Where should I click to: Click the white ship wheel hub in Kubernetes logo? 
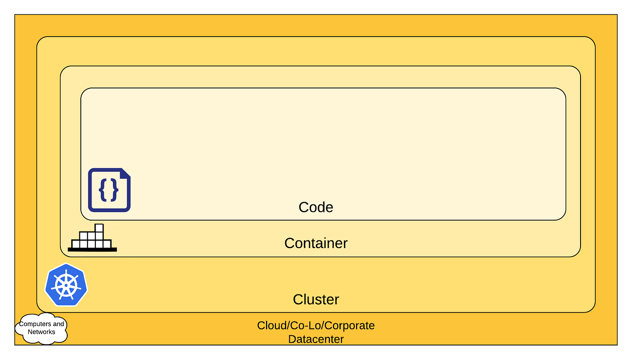[66, 285]
